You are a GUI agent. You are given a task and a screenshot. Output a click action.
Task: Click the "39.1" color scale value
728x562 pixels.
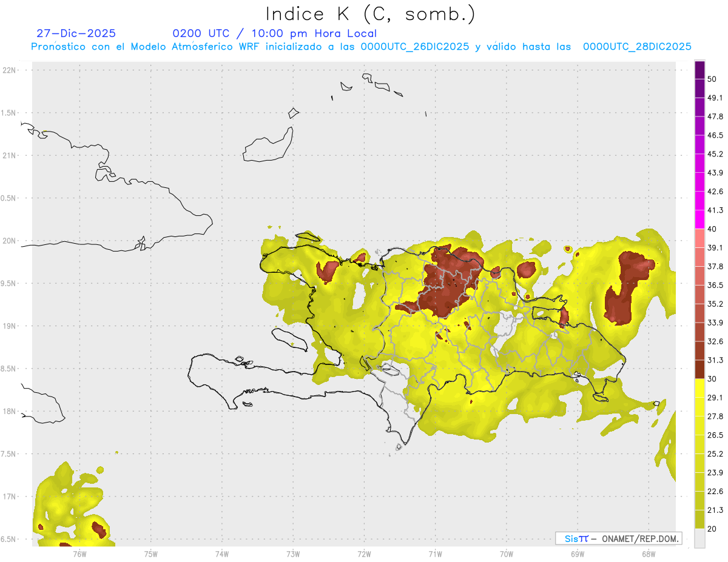pos(715,247)
